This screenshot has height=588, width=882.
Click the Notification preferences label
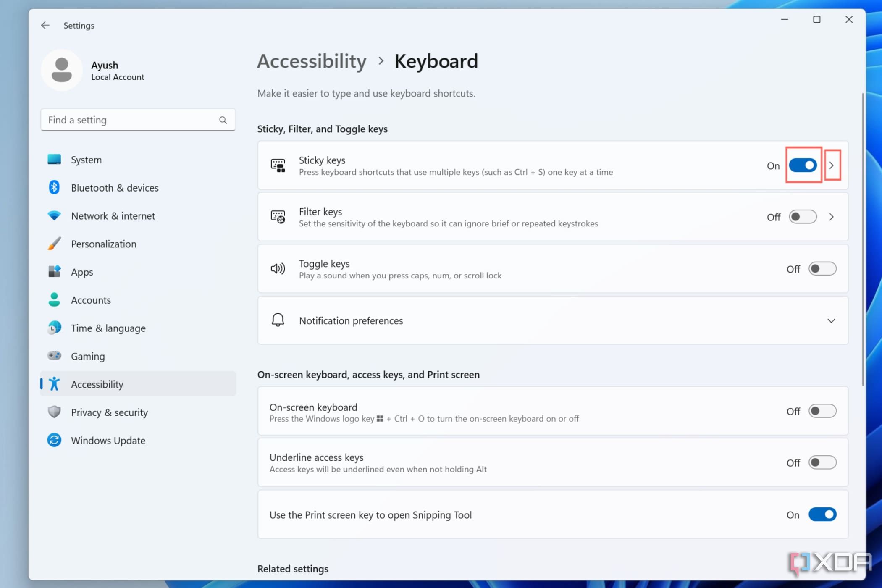click(351, 320)
